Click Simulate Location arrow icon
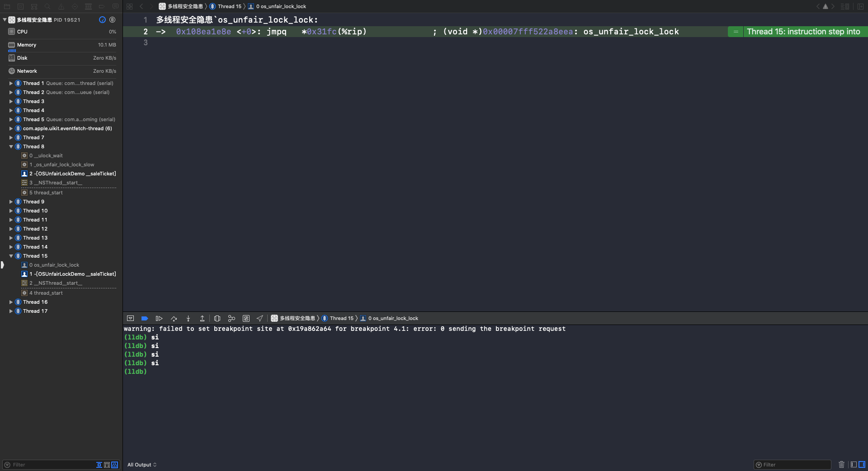The width and height of the screenshot is (868, 471). [x=259, y=318]
